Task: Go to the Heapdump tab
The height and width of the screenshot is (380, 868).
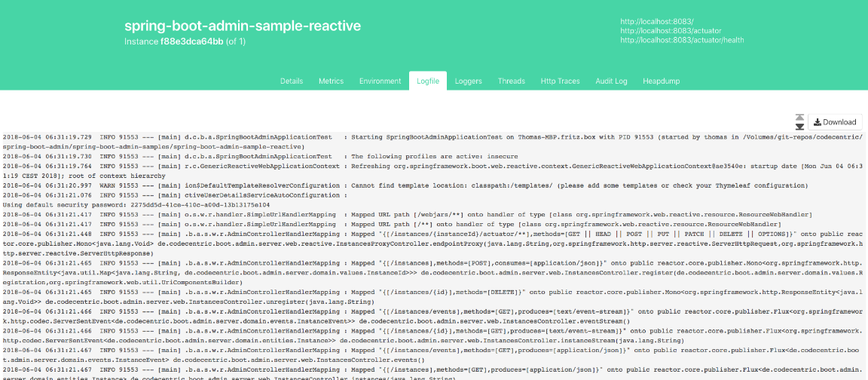Action: (x=661, y=81)
